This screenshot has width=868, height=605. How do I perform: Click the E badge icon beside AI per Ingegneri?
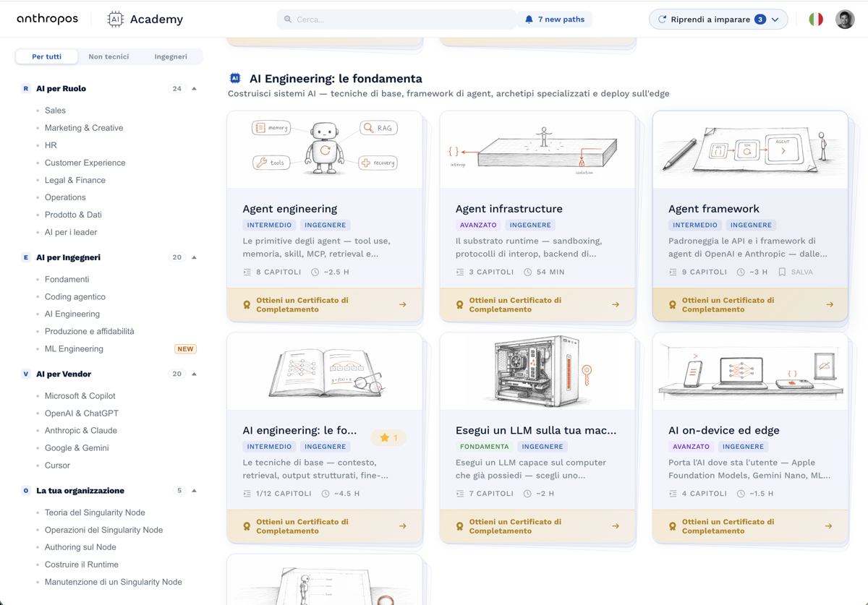pyautogui.click(x=26, y=257)
